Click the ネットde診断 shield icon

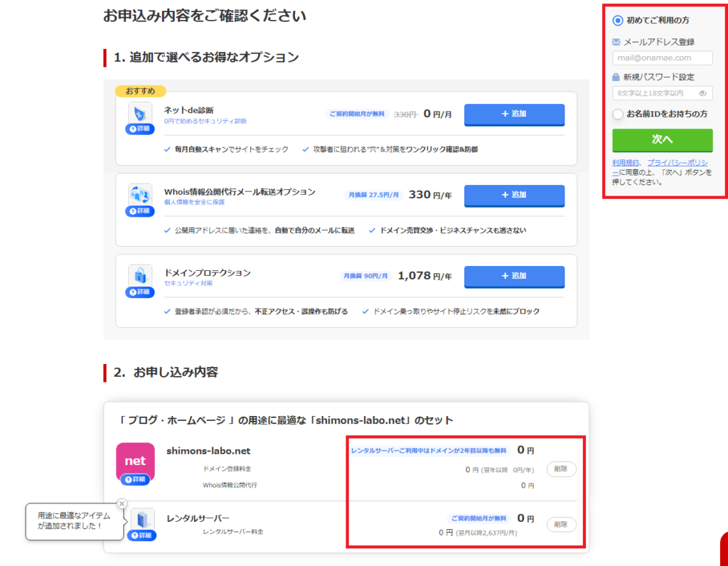point(139,113)
